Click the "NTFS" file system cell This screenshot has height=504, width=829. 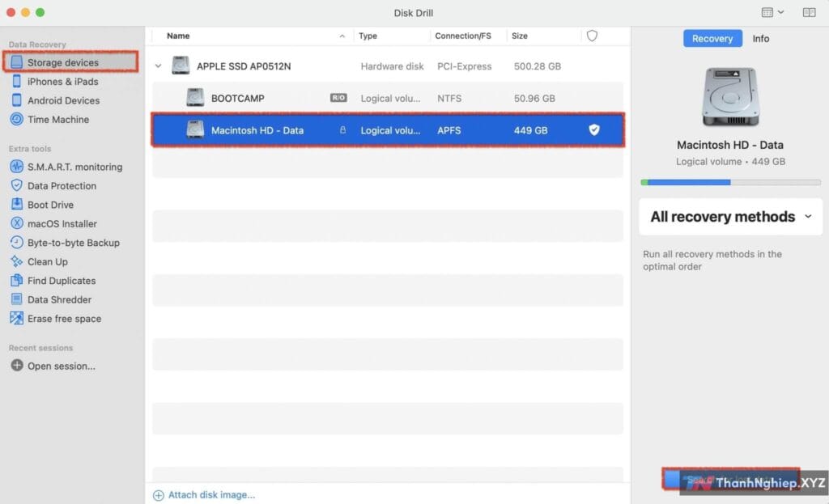coord(449,98)
